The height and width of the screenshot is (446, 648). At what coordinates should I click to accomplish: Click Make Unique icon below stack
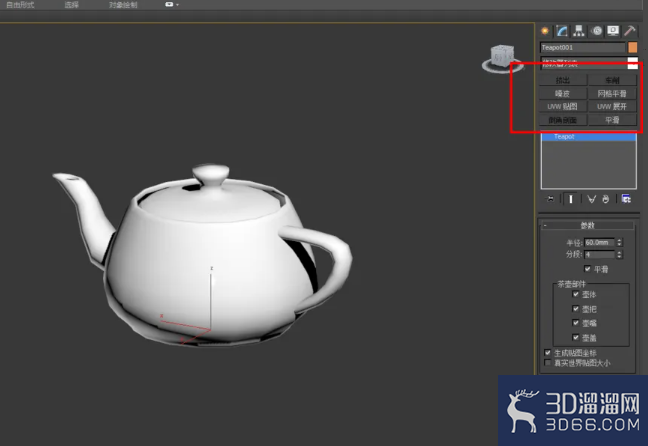tap(592, 199)
